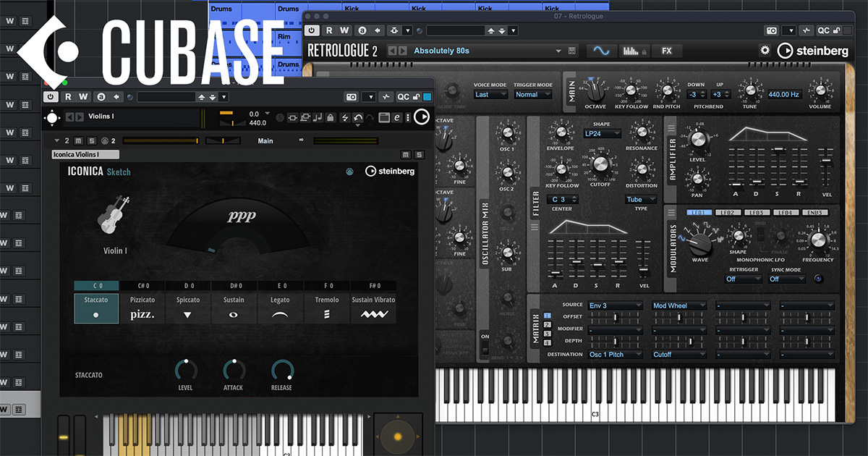Toggle Read automation on Retrologue
The image size is (868, 456).
click(x=328, y=30)
